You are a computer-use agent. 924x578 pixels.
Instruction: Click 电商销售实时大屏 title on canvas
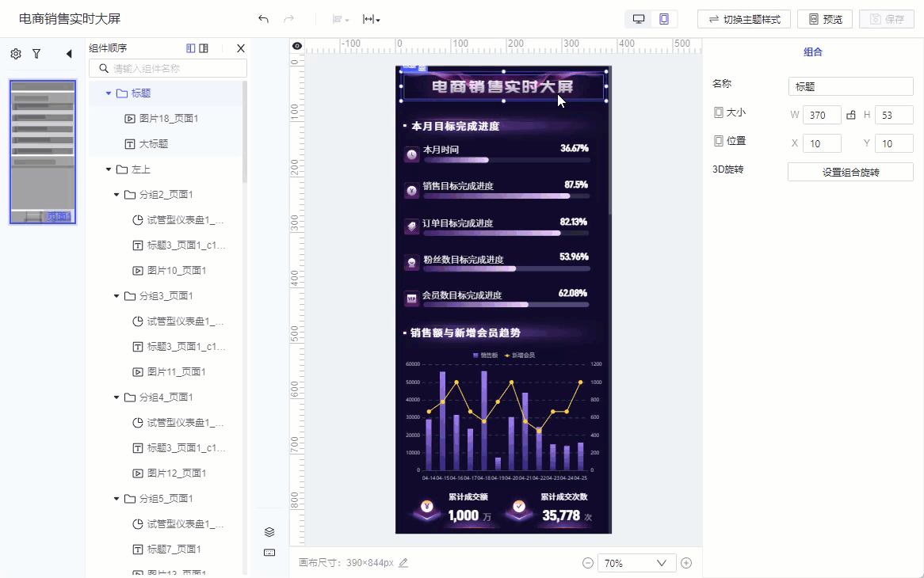(x=502, y=86)
